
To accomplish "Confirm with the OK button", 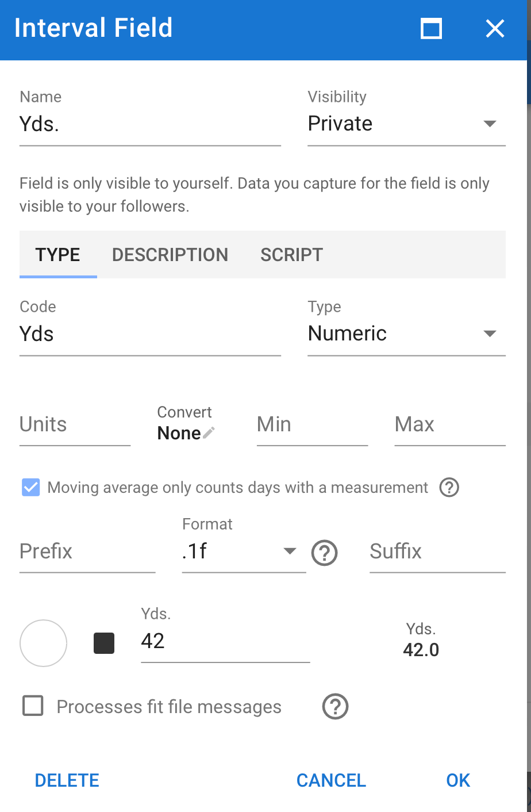I will pyautogui.click(x=458, y=780).
